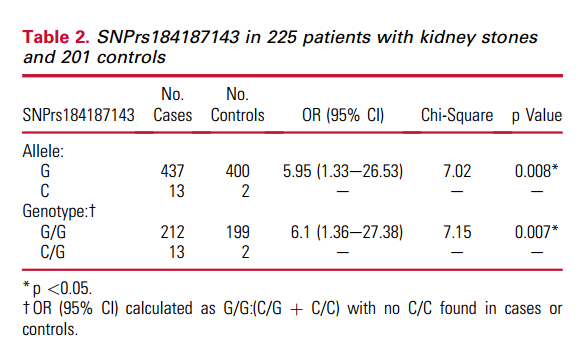Click the G allele controls value 400
The width and height of the screenshot is (582, 360).
pyautogui.click(x=238, y=171)
